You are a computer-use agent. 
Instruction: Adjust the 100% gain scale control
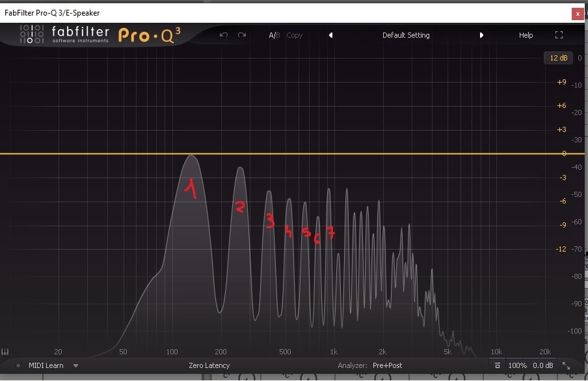518,365
